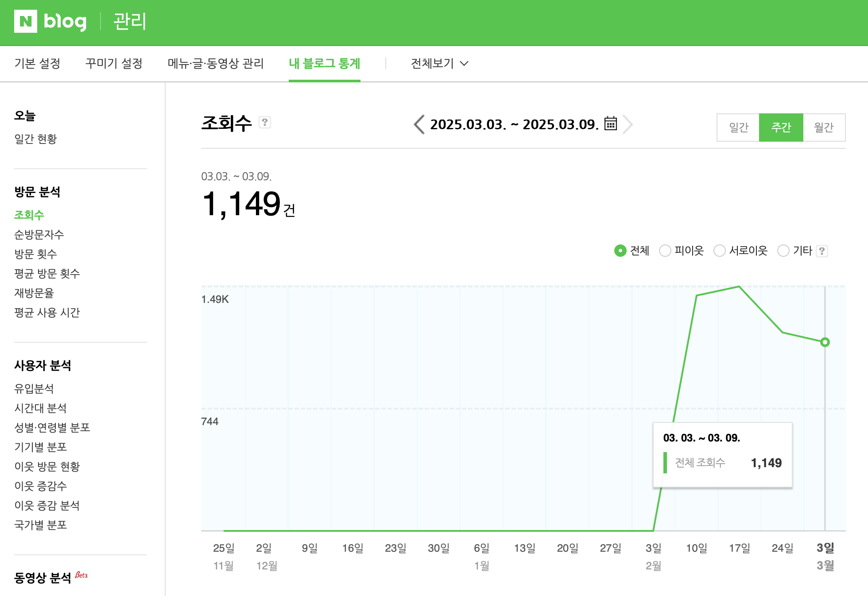Select the 전체 radio button
This screenshot has height=596, width=868.
(620, 251)
